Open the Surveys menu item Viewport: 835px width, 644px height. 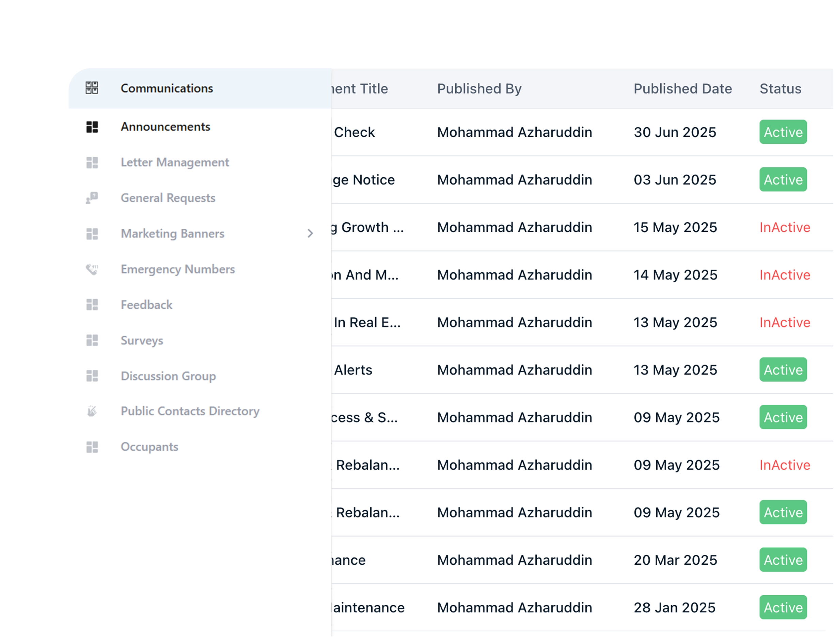coord(142,340)
